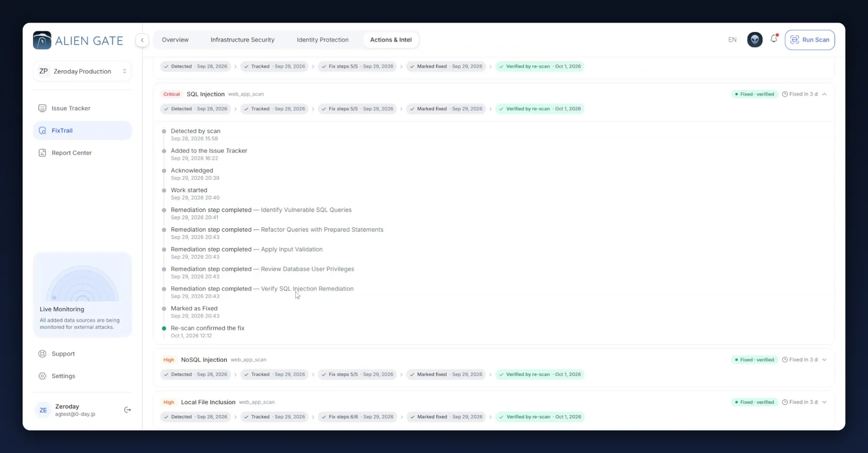Screen dimensions: 868x453
Task: Open the alien user avatar menu
Action: tap(755, 40)
